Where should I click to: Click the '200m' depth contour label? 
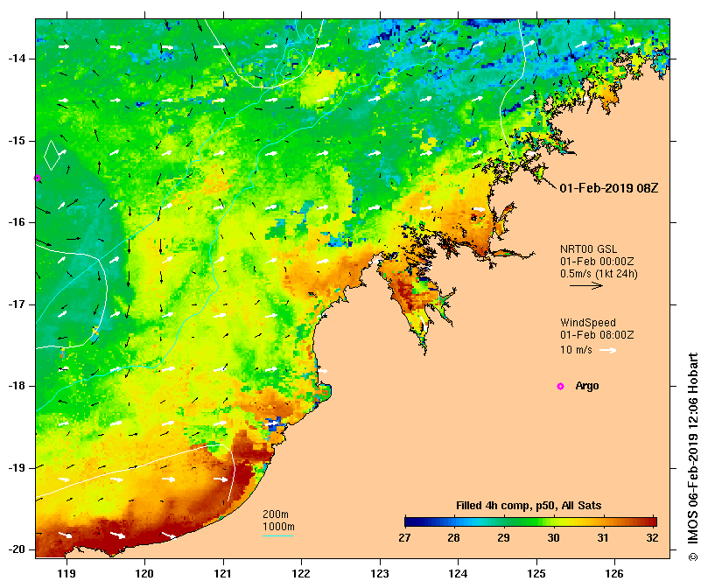(x=276, y=514)
